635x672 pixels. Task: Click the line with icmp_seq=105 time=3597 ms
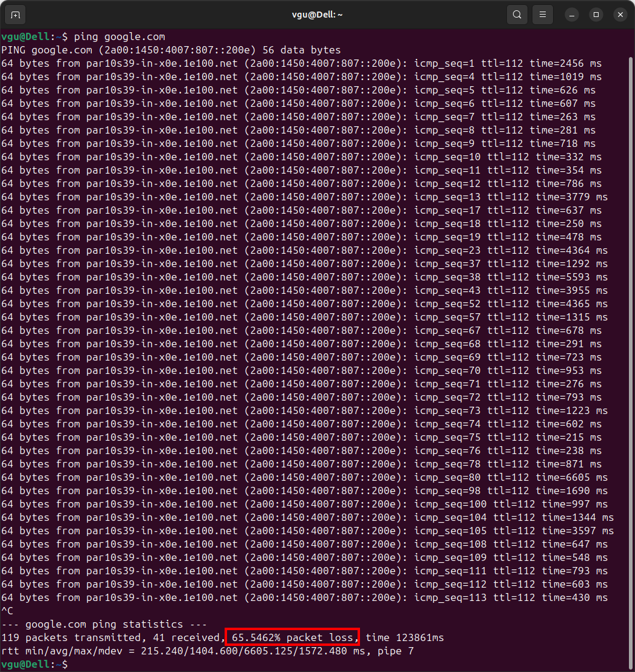[x=307, y=531]
